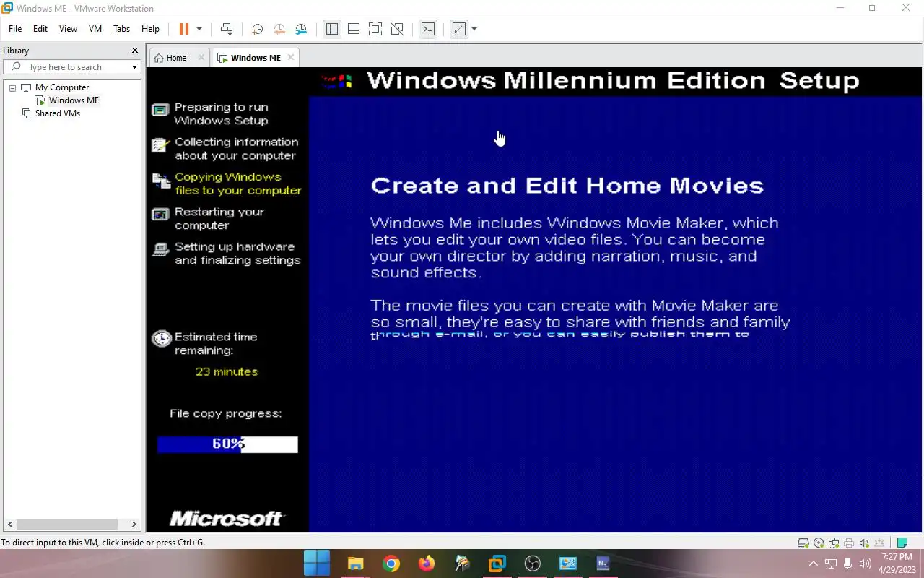Revert the VM to its snapshot
The image size is (924, 578).
279,29
